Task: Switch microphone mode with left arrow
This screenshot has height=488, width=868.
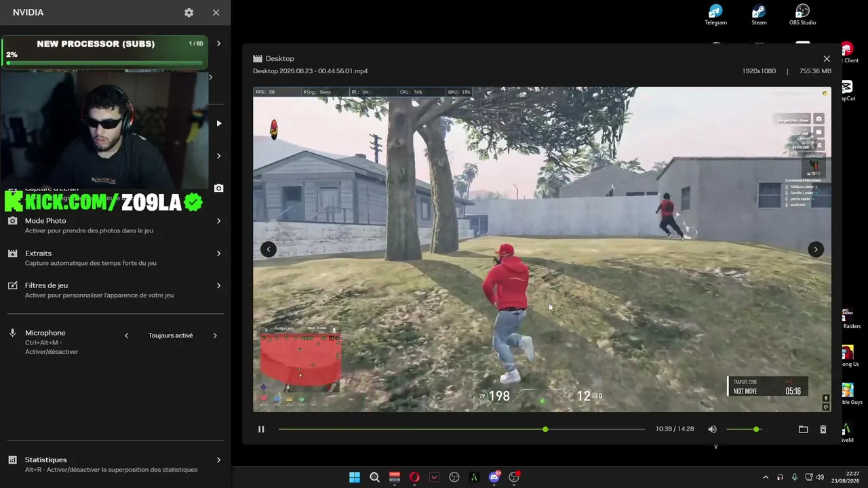Action: tap(126, 335)
